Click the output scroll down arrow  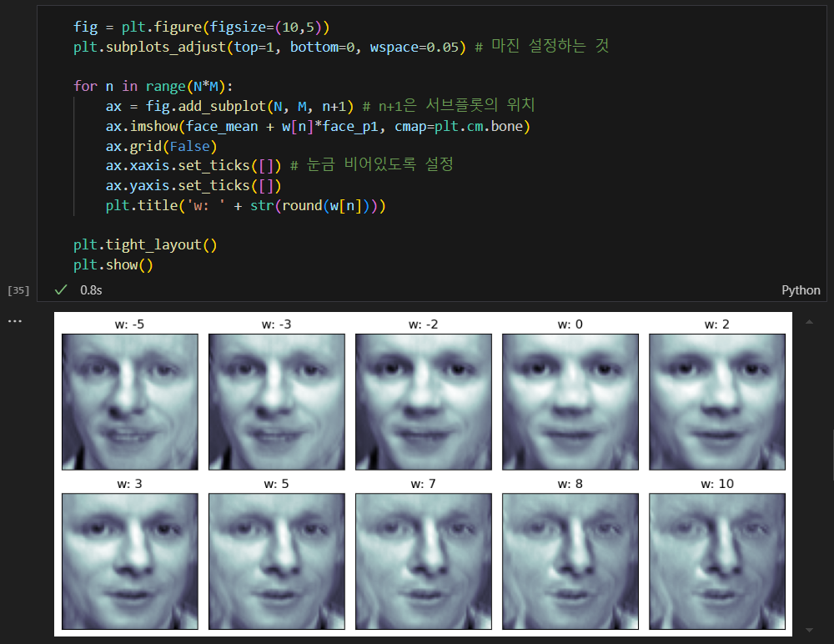pyautogui.click(x=809, y=630)
